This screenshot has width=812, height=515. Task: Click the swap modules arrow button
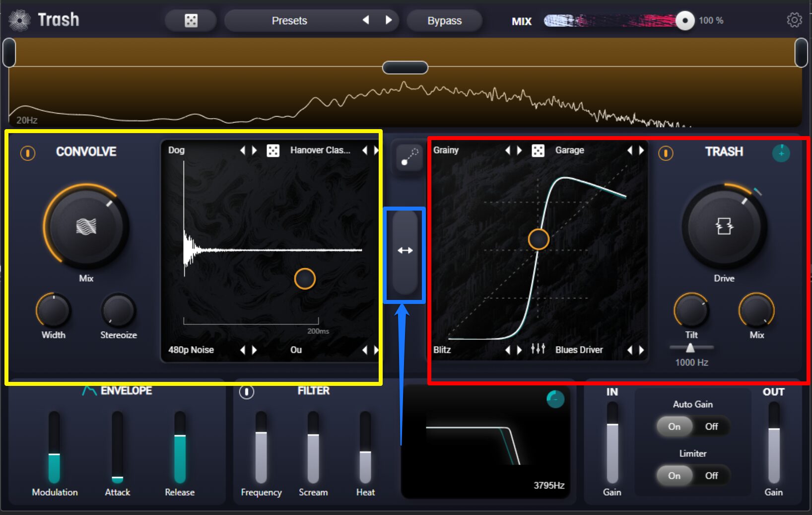405,251
